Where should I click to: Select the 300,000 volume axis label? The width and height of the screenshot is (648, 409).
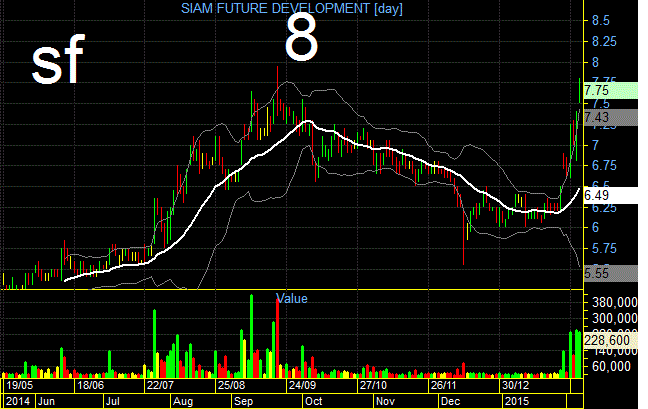point(615,318)
